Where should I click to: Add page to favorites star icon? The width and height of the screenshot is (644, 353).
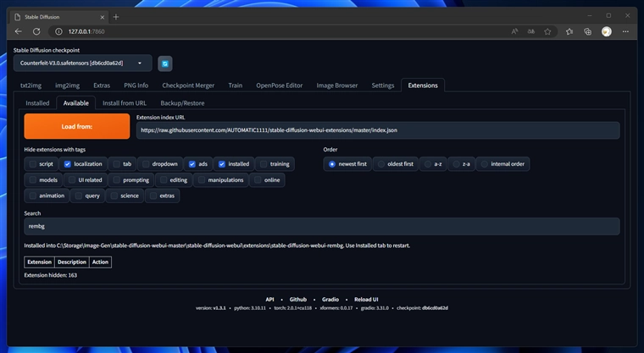[x=547, y=31]
